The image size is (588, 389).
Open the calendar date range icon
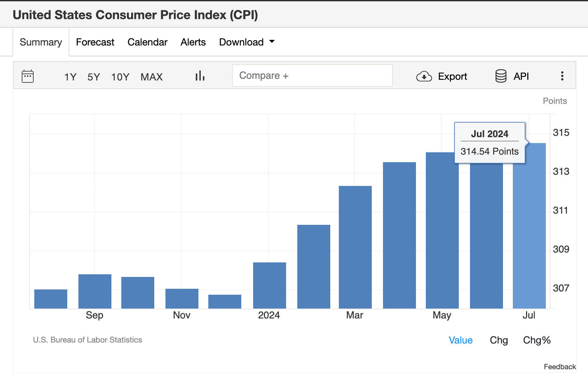[x=28, y=76]
